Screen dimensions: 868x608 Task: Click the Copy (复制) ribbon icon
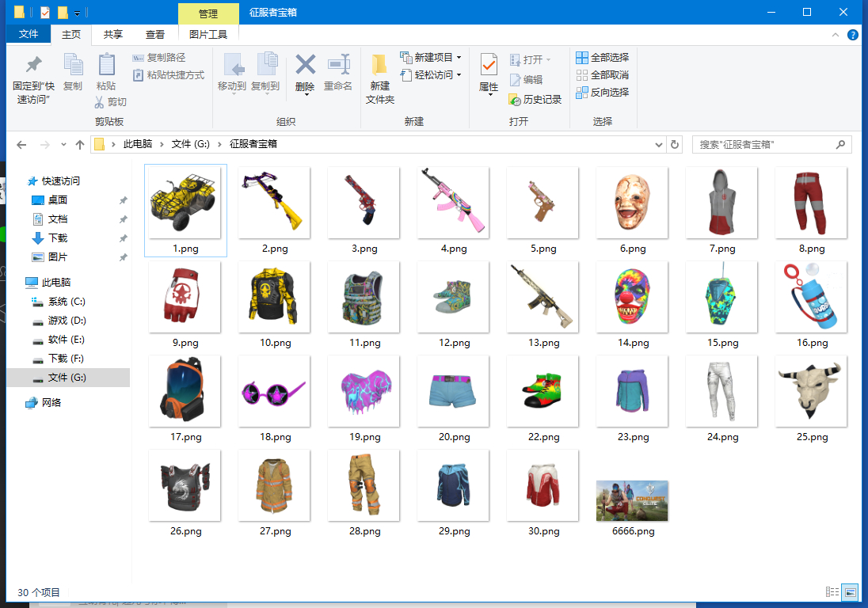click(x=73, y=65)
